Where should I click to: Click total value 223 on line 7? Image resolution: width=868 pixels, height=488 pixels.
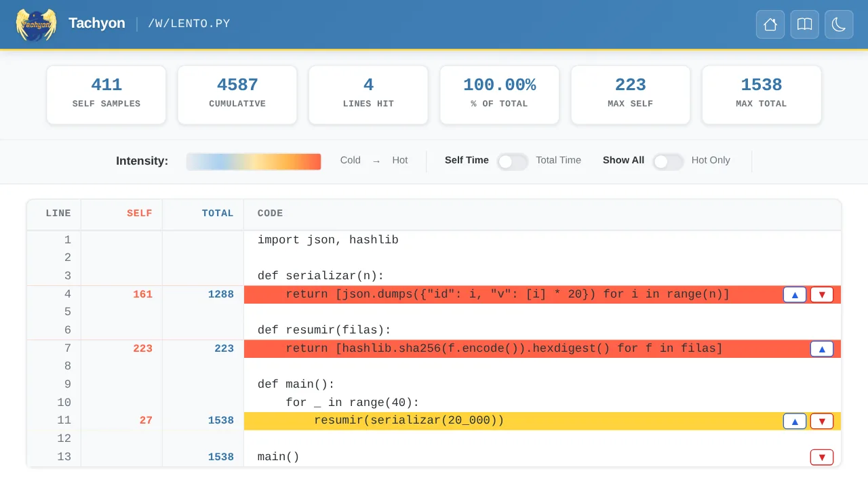click(x=224, y=349)
